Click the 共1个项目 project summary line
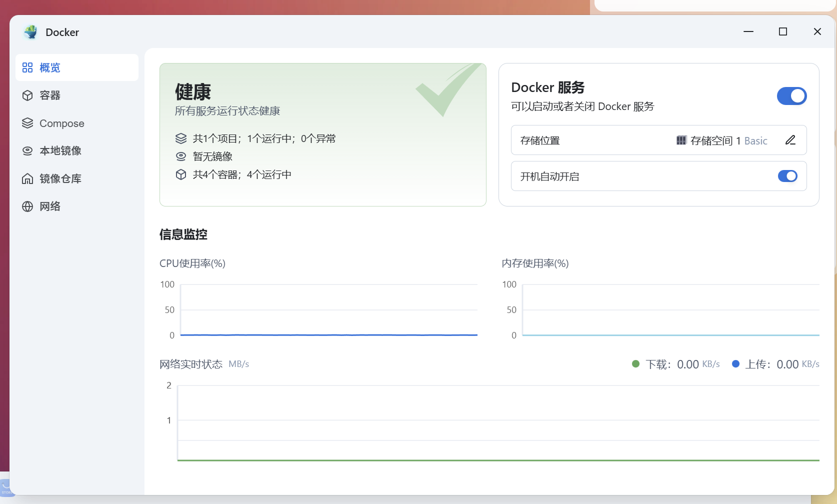The image size is (837, 504). 264,138
